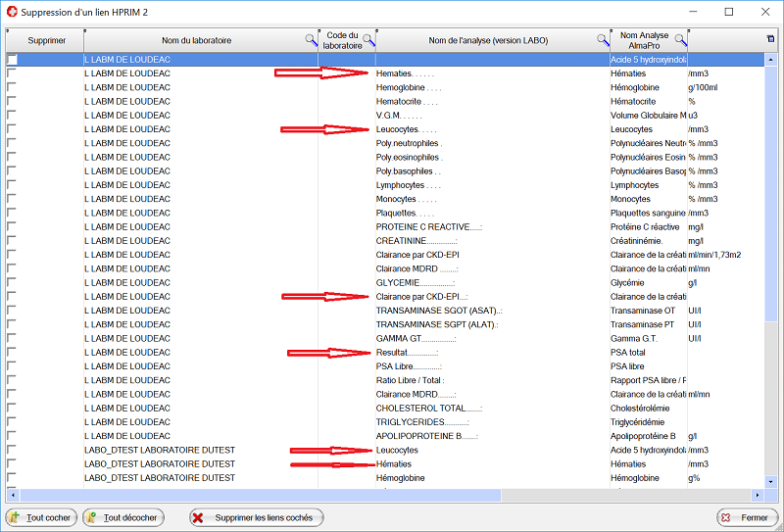Image resolution: width=784 pixels, height=532 pixels.
Task: Click the Fermer button
Action: (745, 517)
